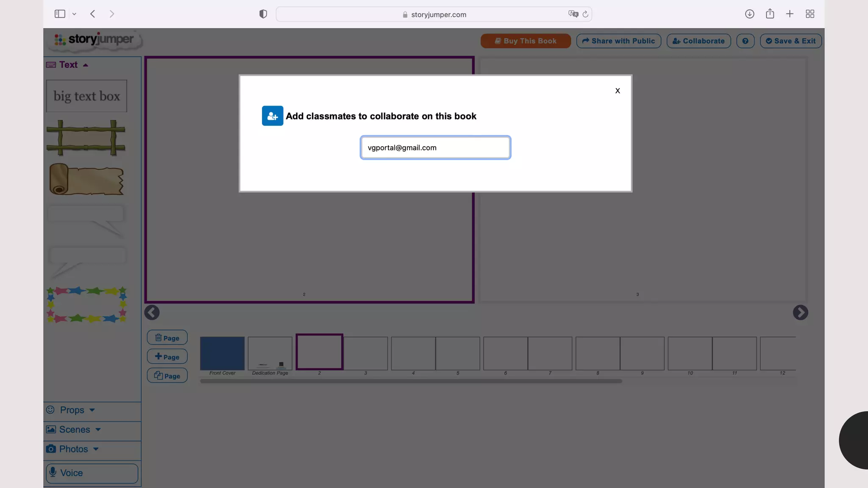Click the add classmate icon in the dialog
Image resolution: width=868 pixels, height=488 pixels.
pos(273,116)
